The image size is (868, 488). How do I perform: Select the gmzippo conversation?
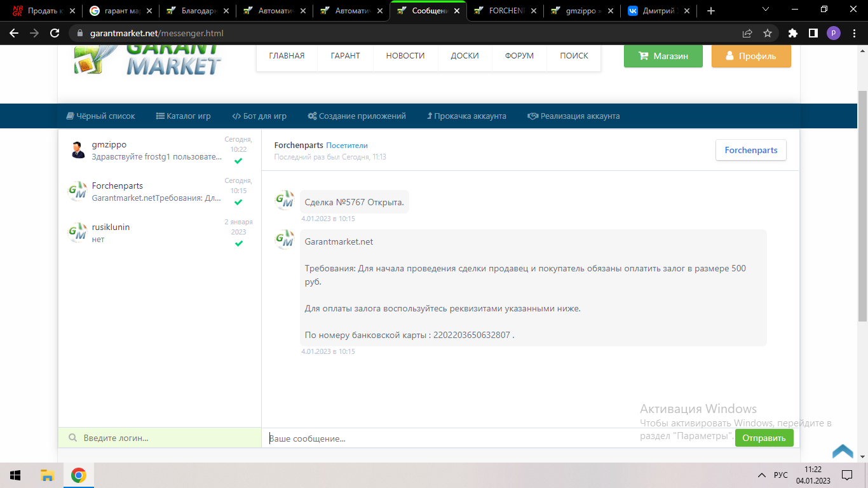pos(159,150)
